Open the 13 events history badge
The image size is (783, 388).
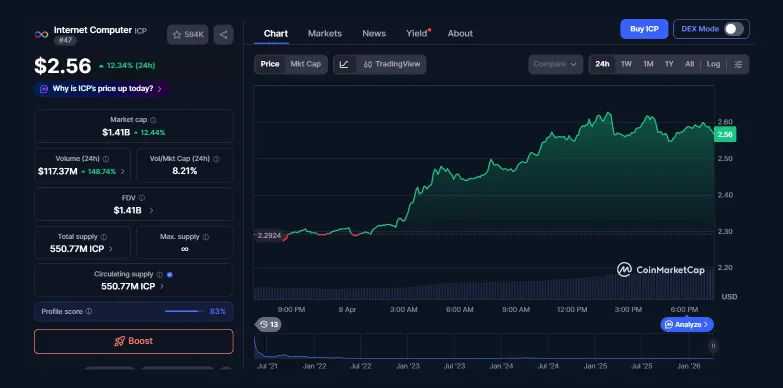click(x=269, y=325)
